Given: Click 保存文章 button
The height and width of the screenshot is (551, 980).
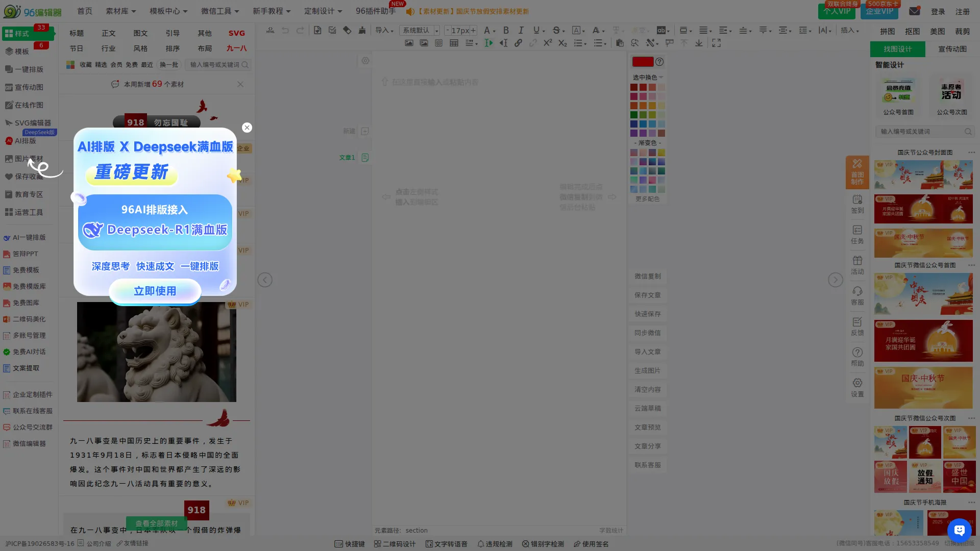Looking at the screenshot, I should tap(648, 295).
